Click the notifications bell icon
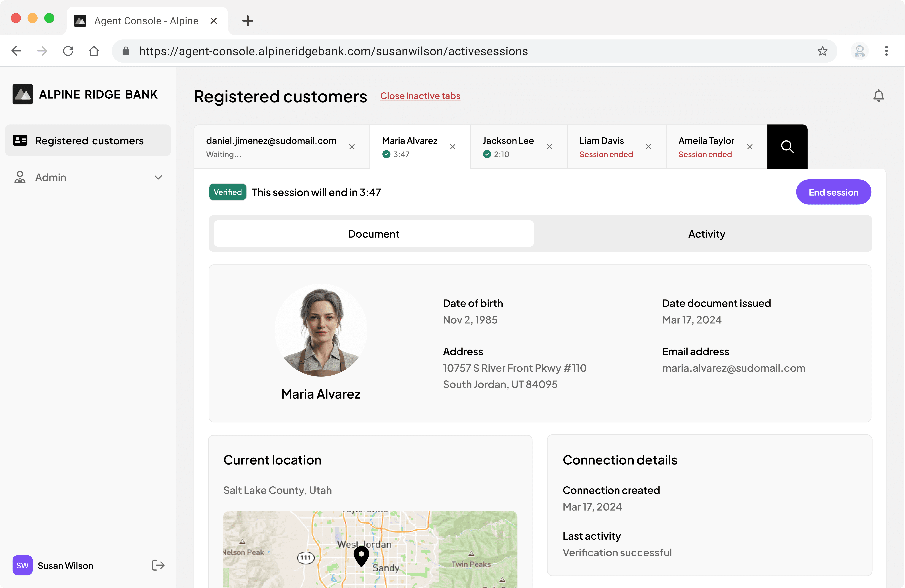This screenshot has width=905, height=588. pos(878,96)
